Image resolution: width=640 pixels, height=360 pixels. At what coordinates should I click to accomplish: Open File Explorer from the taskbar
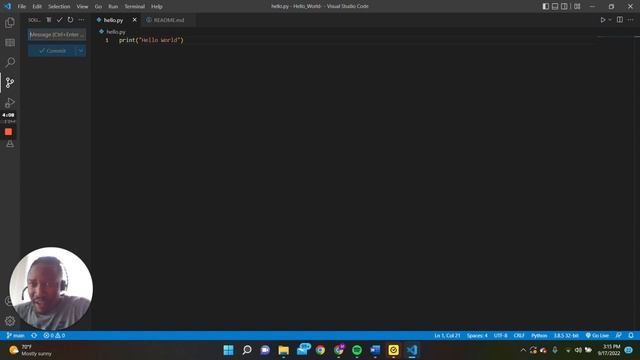point(283,350)
